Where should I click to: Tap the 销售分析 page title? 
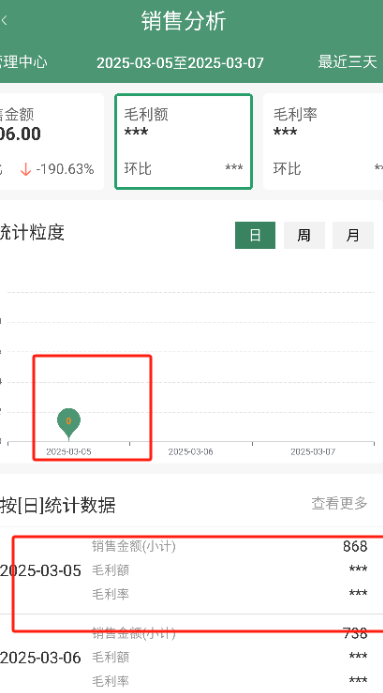click(x=184, y=20)
